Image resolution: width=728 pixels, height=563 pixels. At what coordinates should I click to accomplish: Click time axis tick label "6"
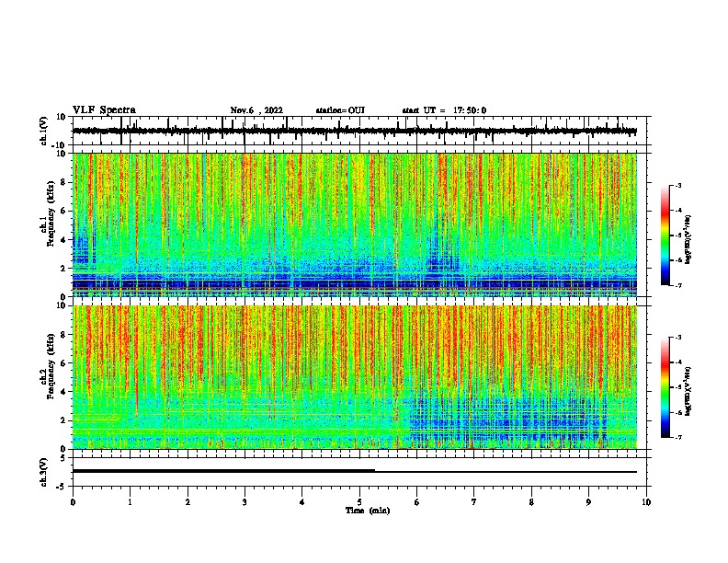coord(417,501)
